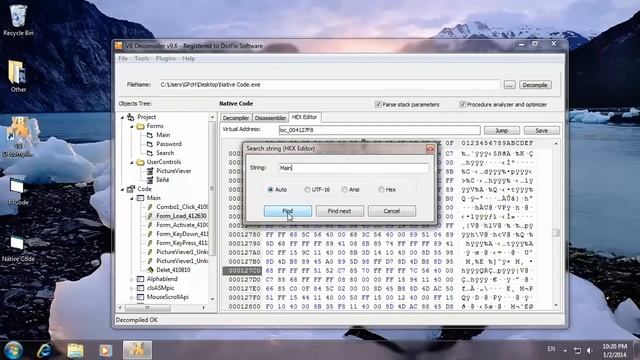Image resolution: width=640 pixels, height=360 pixels.
Task: Toggle Procedure analyzer and optimizer checkbox
Action: [462, 104]
